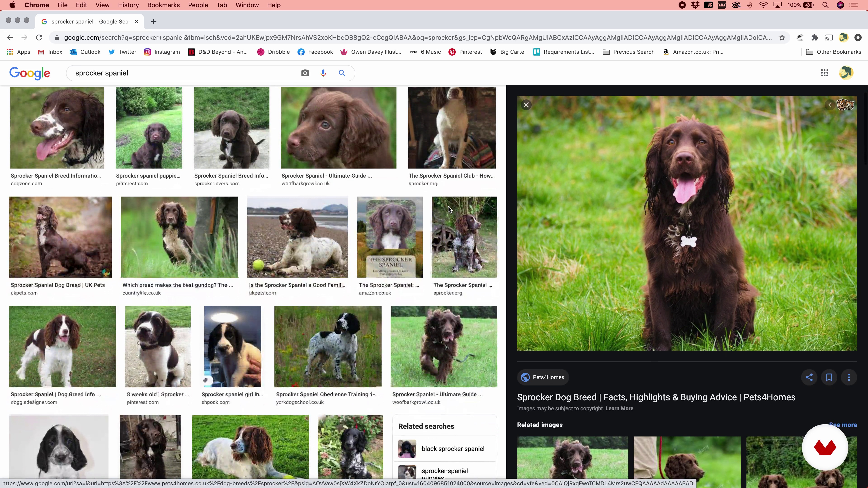Click the Wi-Fi status icon

[763, 5]
